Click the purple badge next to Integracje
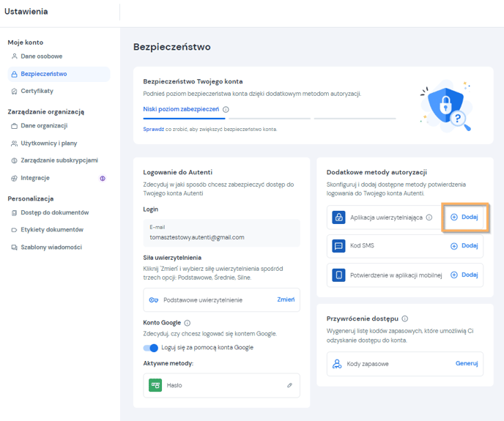The height and width of the screenshot is (421, 504). pyautogui.click(x=103, y=179)
